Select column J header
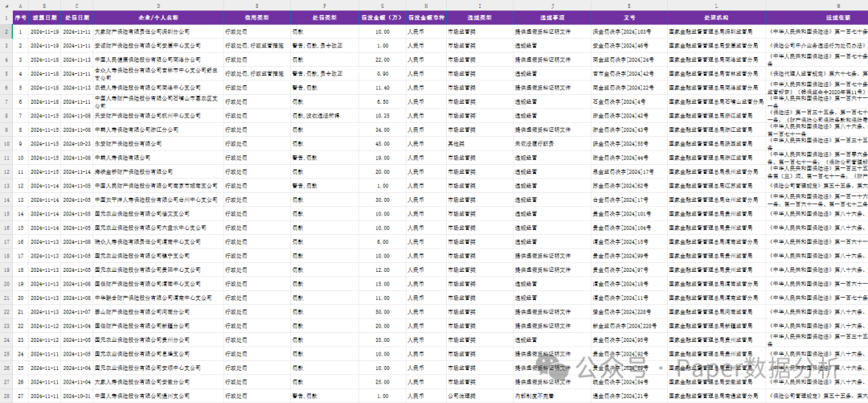 click(x=552, y=6)
